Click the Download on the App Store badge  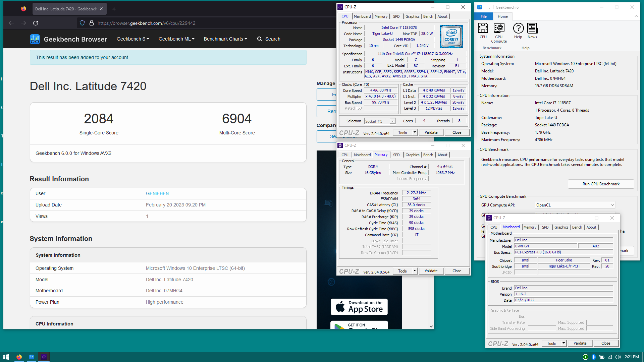359,307
